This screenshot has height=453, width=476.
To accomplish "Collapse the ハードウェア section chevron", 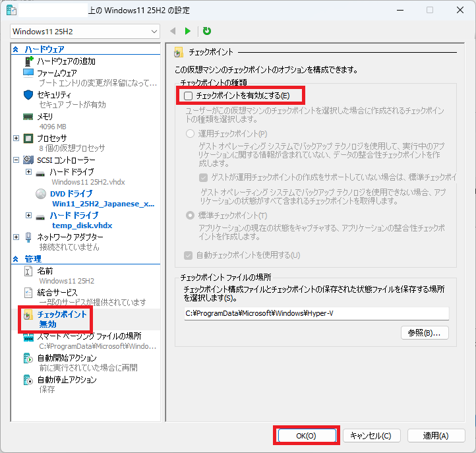I will click(16, 49).
